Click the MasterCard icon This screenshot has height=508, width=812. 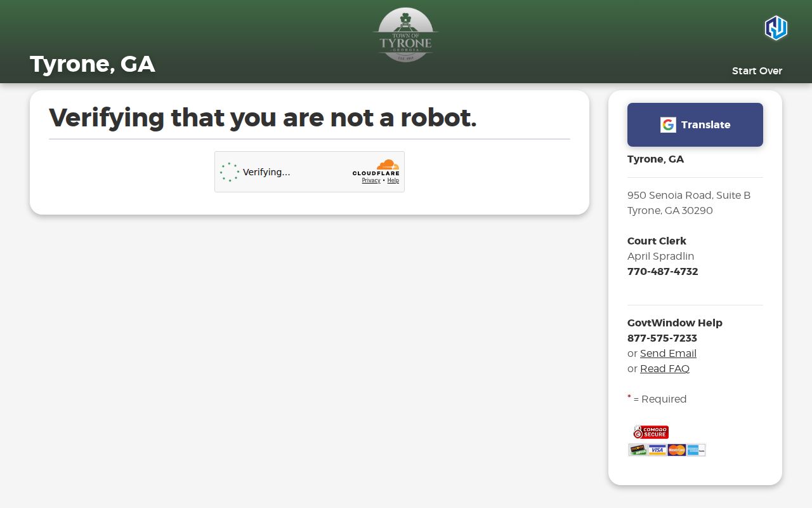(676, 450)
